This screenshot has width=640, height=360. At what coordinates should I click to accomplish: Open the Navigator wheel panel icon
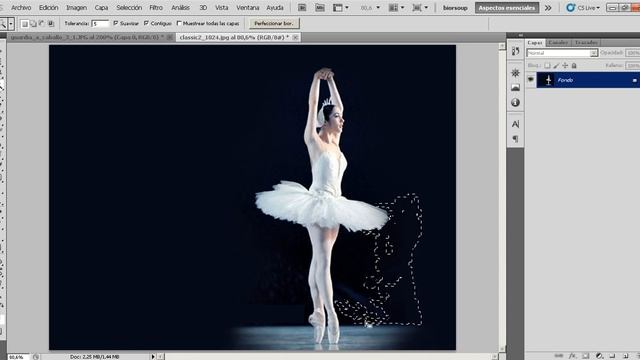pos(516,73)
